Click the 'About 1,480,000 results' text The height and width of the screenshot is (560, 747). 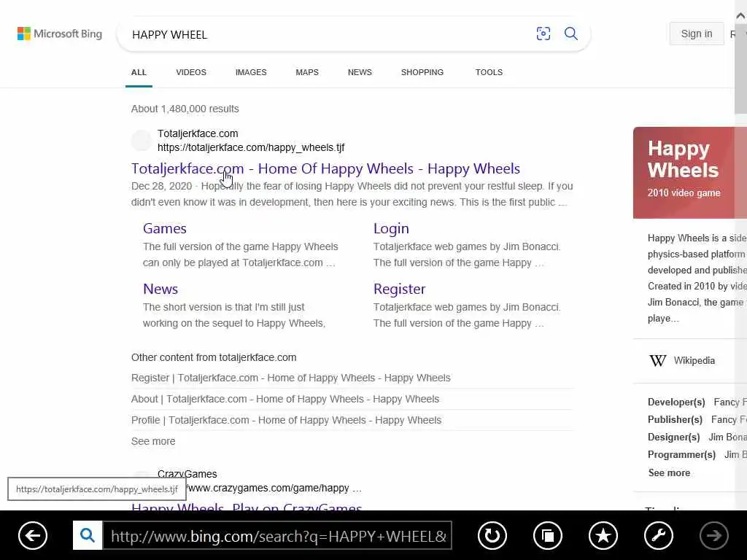coord(185,109)
